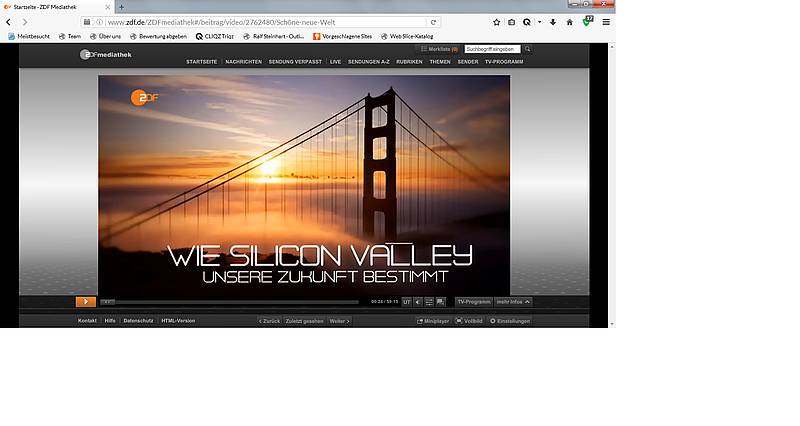Click the green shield extension icon
Image resolution: width=800 pixels, height=426 pixels.
pyautogui.click(x=587, y=21)
